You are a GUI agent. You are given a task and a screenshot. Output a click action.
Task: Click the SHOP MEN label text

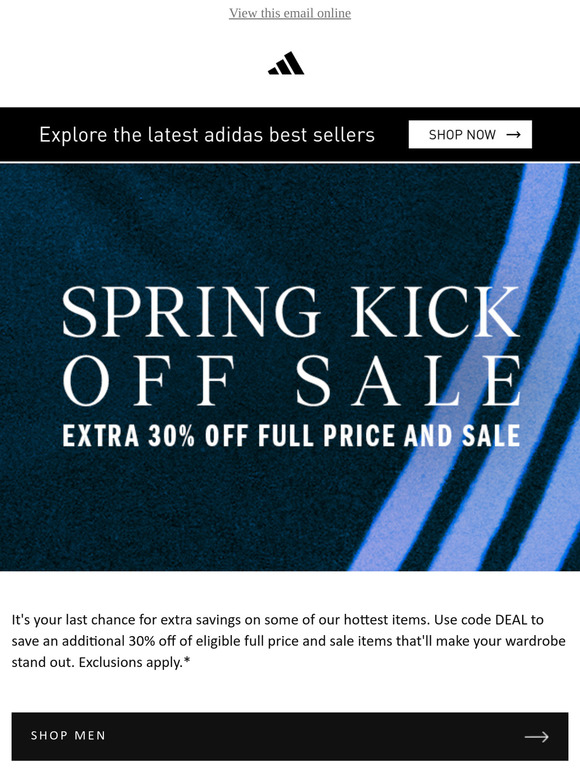68,735
